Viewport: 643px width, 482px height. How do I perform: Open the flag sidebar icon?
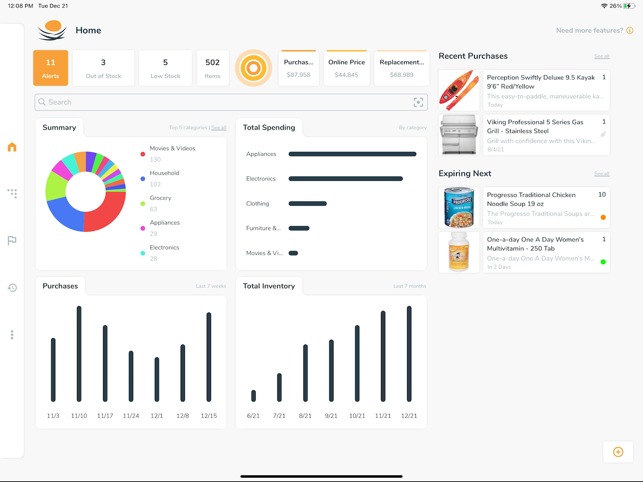coord(12,240)
